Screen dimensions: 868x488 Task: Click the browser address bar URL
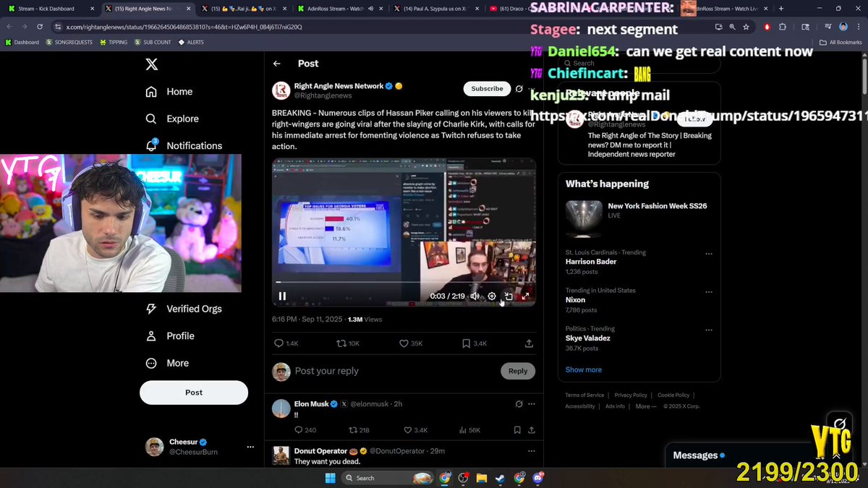tap(184, 27)
